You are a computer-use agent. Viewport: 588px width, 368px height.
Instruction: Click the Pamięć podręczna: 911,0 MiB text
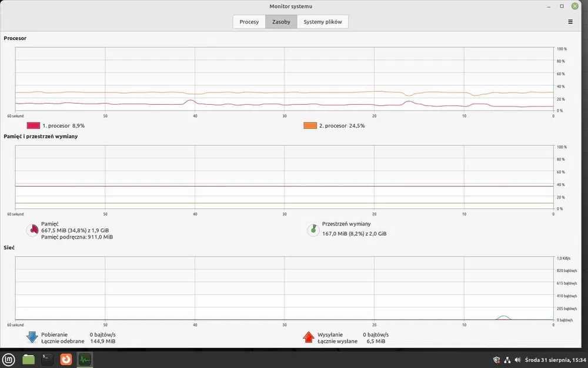coord(77,237)
